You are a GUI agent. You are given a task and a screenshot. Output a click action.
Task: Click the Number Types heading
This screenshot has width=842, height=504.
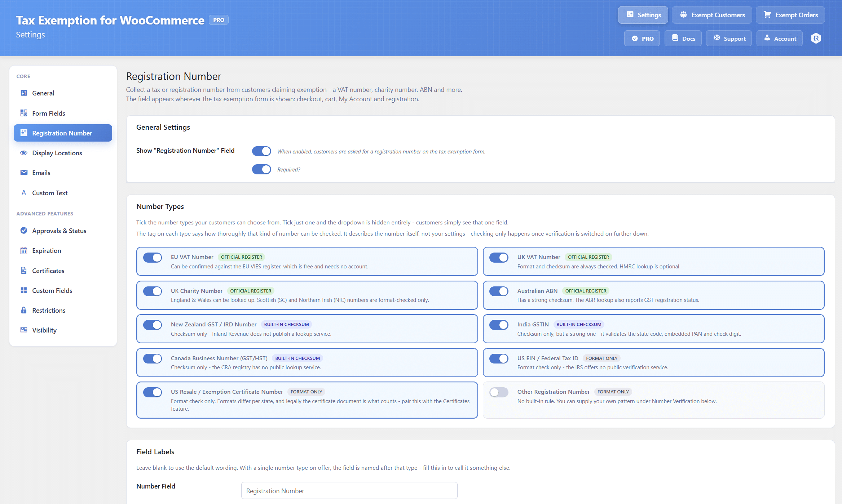click(160, 206)
